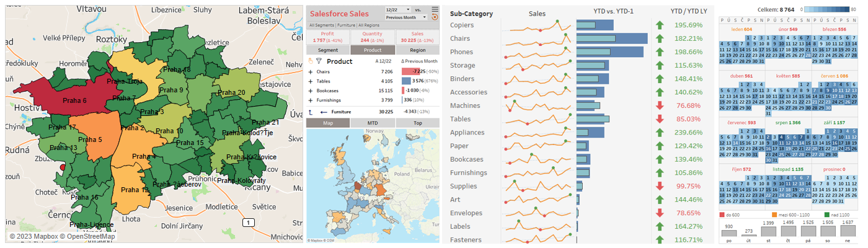Image resolution: width=868 pixels, height=248 pixels.
Task: Click the 'út' weekday bar showing 273
Action: [750, 236]
